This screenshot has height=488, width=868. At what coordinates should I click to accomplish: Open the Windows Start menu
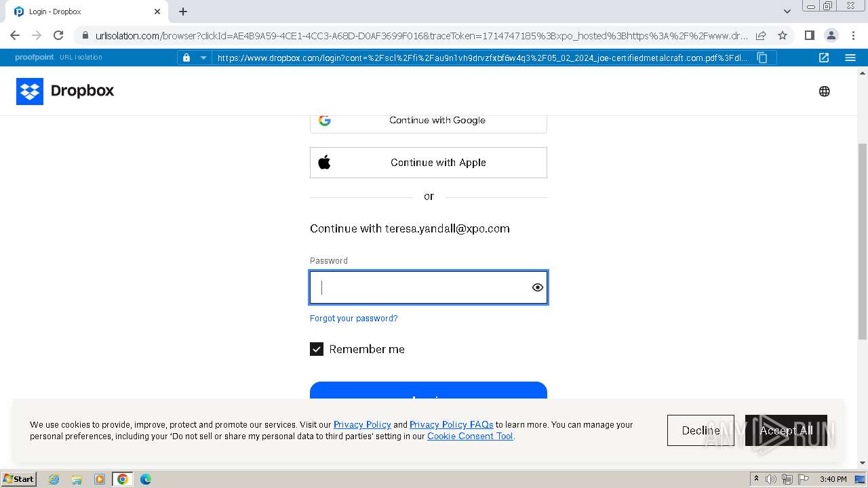[x=19, y=479]
